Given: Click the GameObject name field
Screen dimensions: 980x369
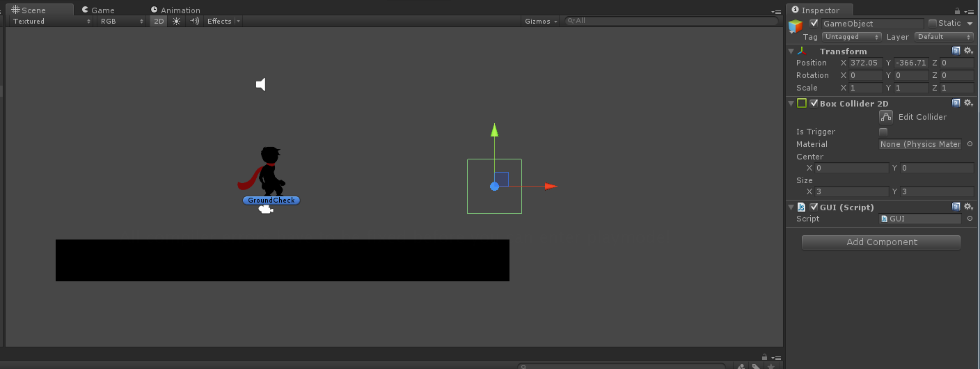Looking at the screenshot, I should click(x=873, y=24).
